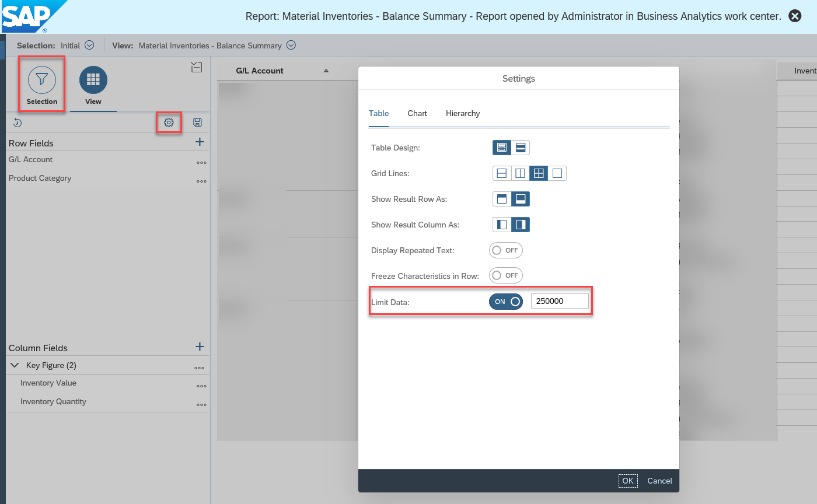Collapse the side panel icon

(x=197, y=67)
